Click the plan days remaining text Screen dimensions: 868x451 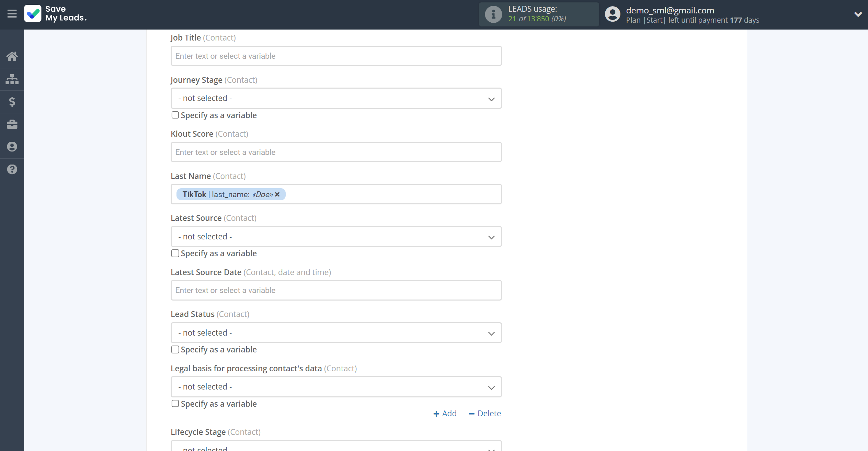[x=693, y=20]
